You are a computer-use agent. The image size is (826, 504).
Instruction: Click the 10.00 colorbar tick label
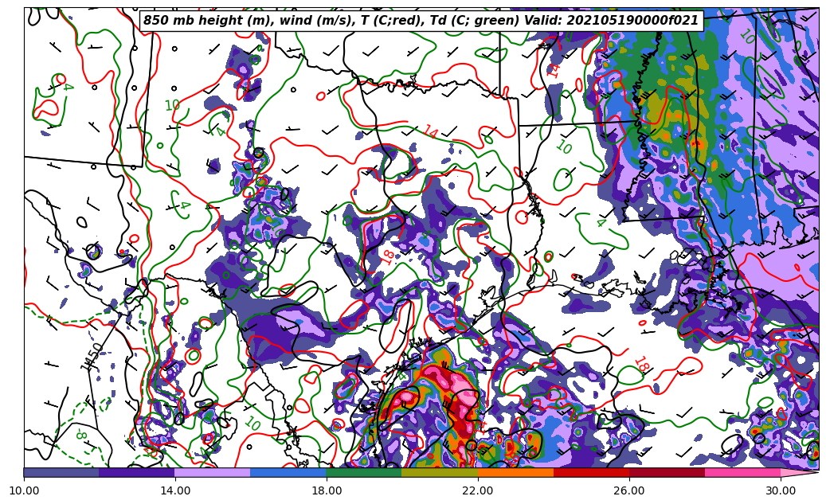24,490
